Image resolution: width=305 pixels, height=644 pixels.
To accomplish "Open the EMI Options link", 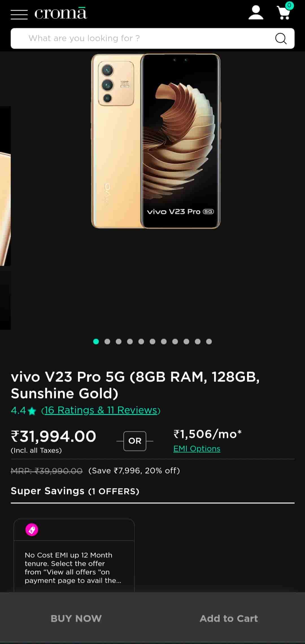I will 197,449.
